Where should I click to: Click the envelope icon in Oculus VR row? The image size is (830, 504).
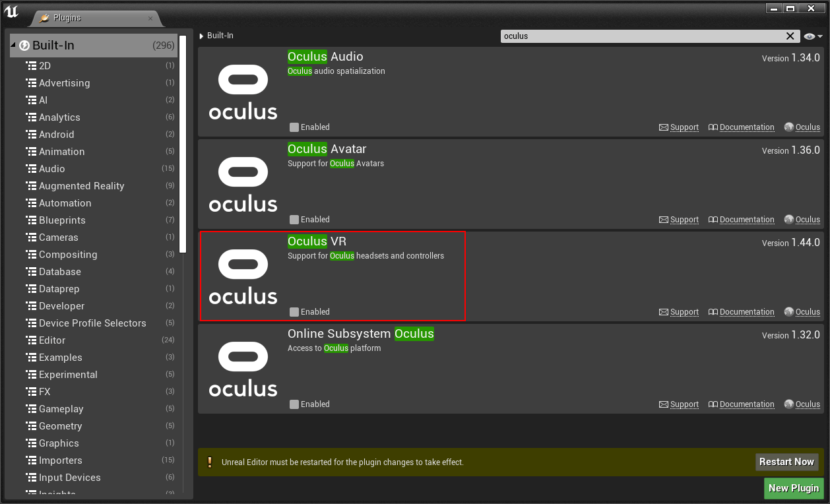click(x=664, y=312)
